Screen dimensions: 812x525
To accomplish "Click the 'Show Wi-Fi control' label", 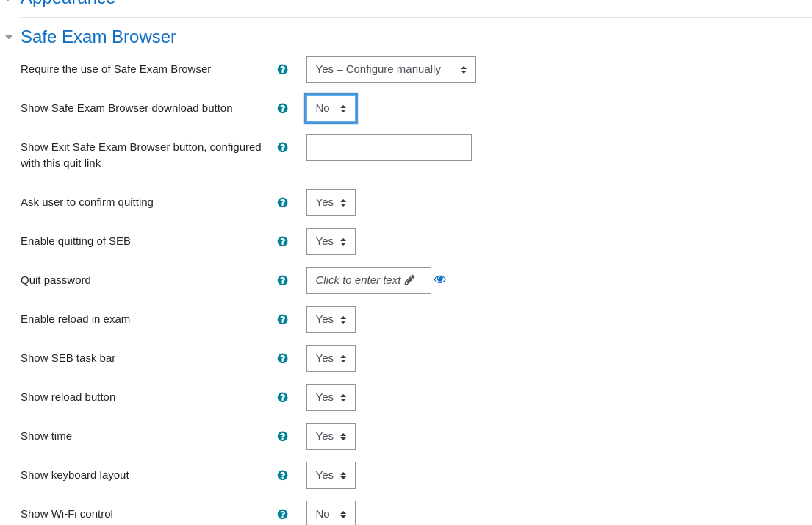I will pyautogui.click(x=67, y=514).
